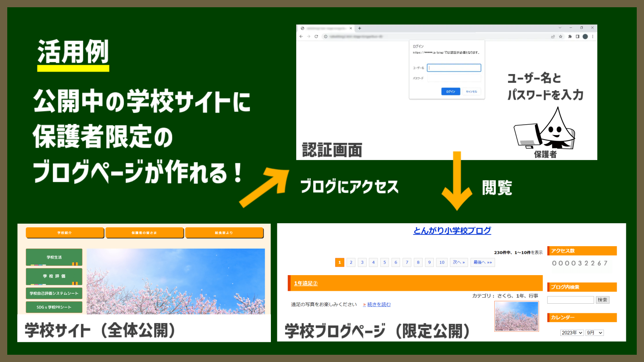
Task: Click the ユーザー名 input field
Action: (454, 68)
